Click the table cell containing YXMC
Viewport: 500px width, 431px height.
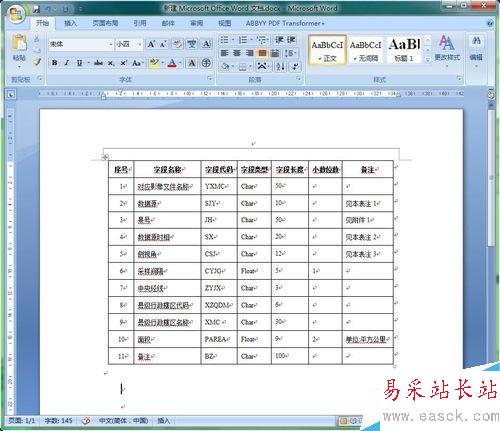tap(219, 186)
